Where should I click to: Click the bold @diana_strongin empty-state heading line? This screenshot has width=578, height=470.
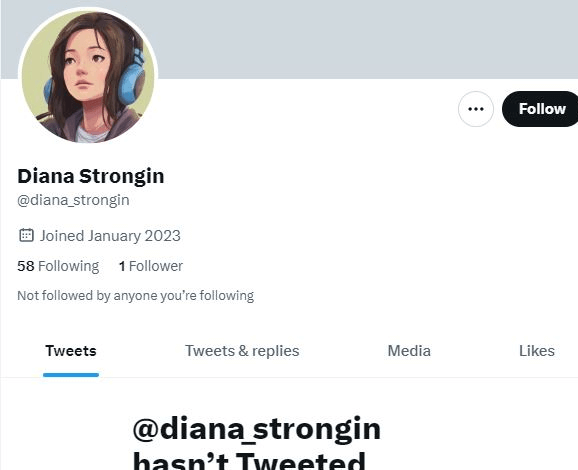257,429
